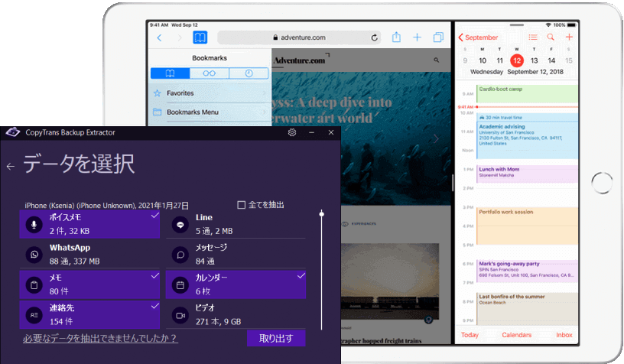Open the Bookmarks tab in Safari sidebar

coord(171,73)
